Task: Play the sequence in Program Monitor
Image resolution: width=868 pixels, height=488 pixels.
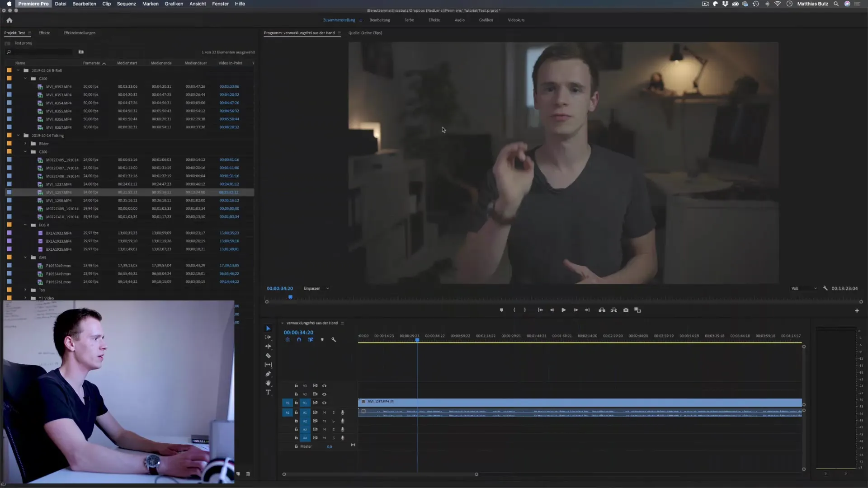Action: (x=564, y=310)
